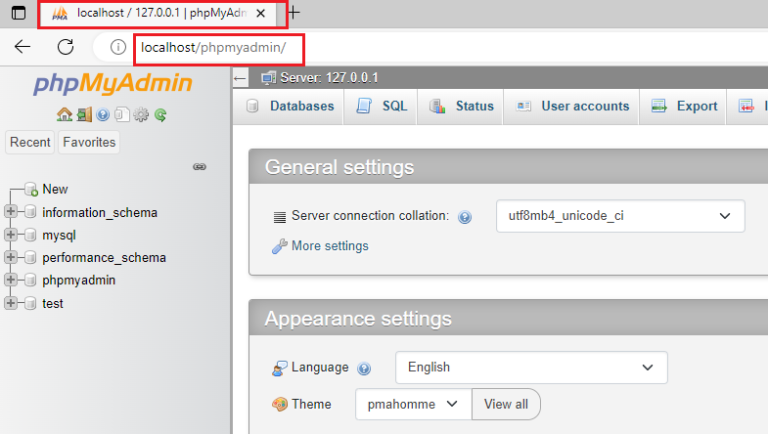Click the View all themes button
The image size is (768, 434).
[506, 404]
